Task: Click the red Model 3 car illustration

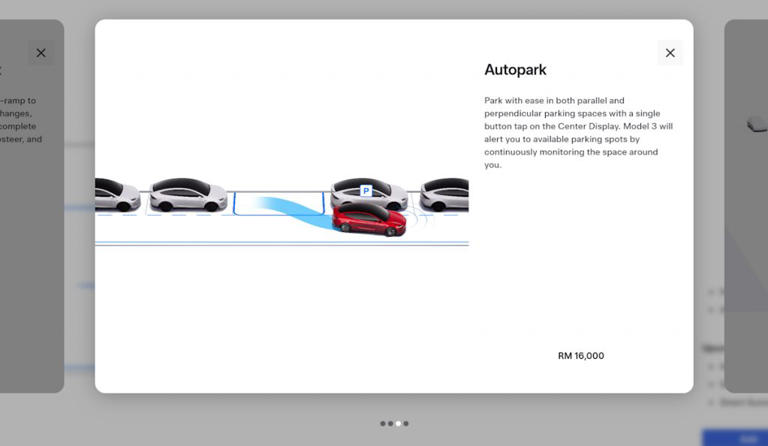Action: pos(369,219)
